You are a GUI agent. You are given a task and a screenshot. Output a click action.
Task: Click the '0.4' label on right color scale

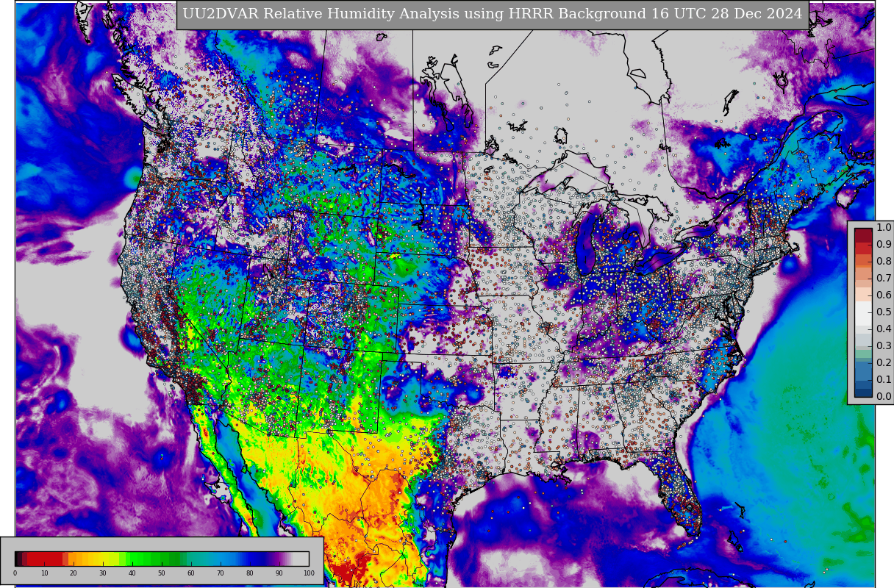point(884,329)
